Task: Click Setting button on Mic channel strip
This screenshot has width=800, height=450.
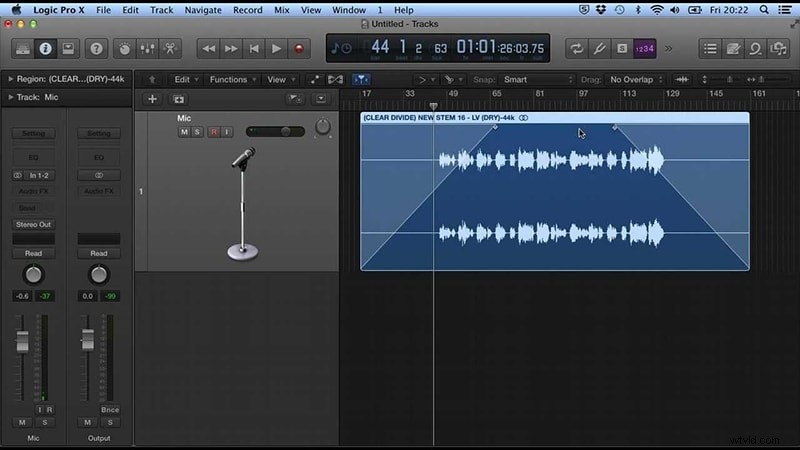Action: click(33, 134)
